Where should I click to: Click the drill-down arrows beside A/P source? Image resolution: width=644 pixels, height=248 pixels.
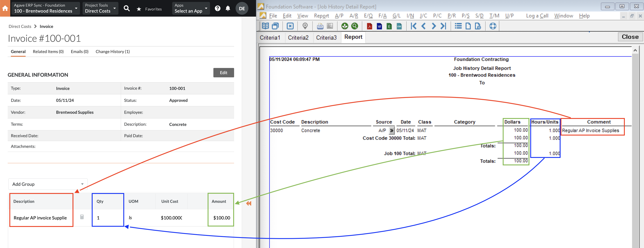392,130
